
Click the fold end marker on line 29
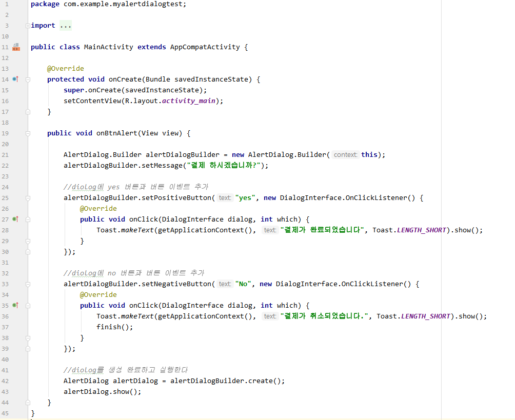point(28,241)
